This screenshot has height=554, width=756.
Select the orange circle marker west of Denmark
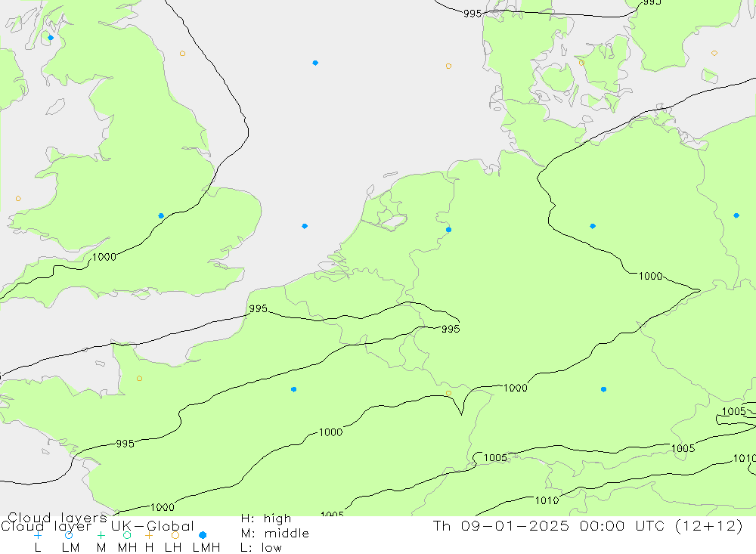pyautogui.click(x=448, y=66)
